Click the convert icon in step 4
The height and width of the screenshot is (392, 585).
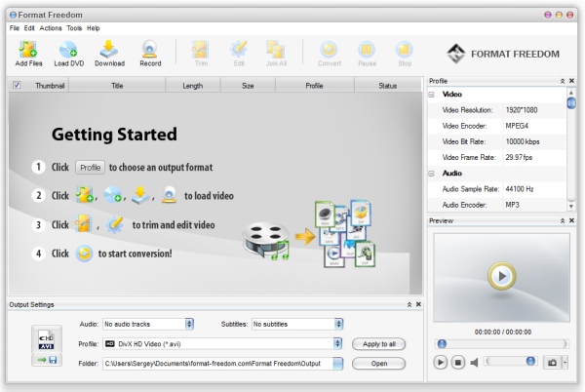click(84, 254)
